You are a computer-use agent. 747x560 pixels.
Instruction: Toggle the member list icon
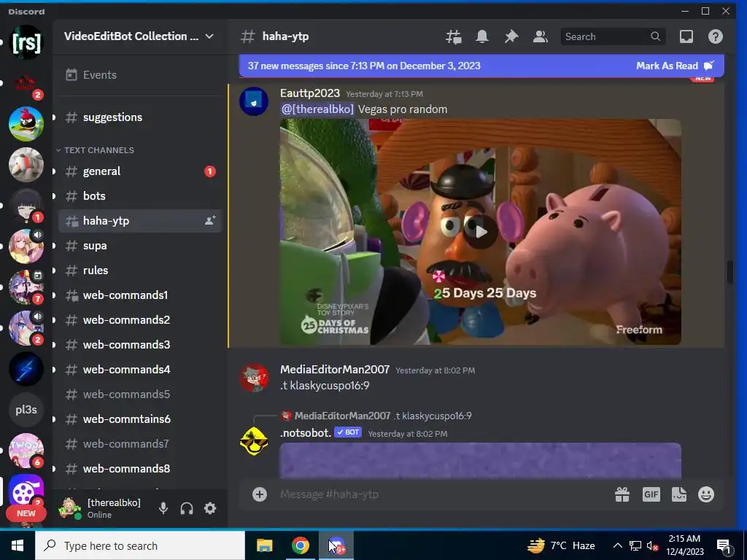pos(541,36)
